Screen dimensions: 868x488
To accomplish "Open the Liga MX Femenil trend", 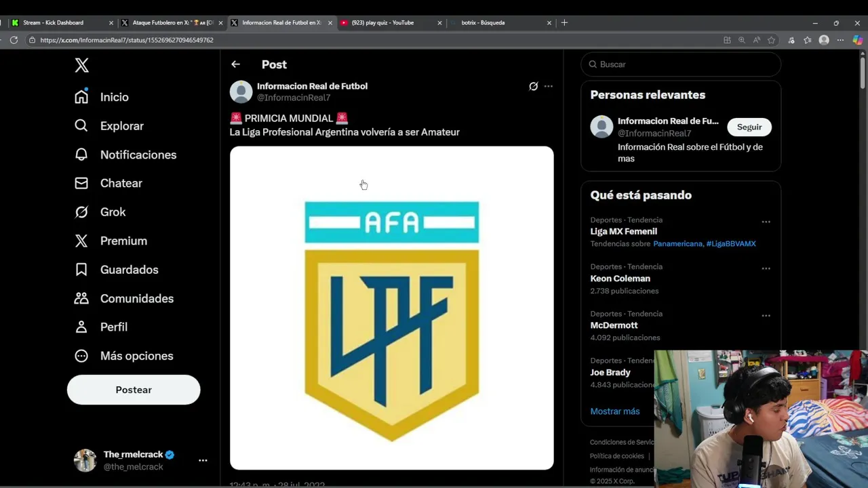I will [624, 231].
